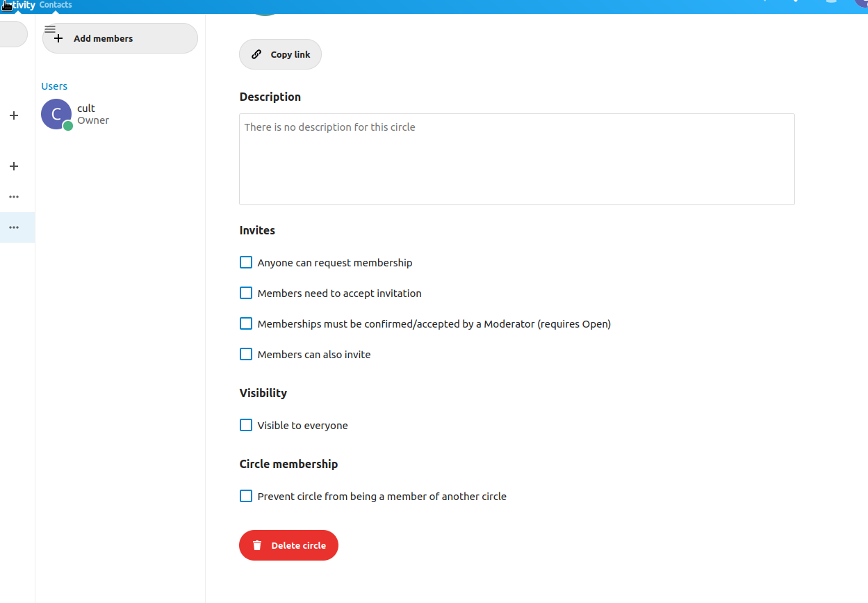Click the Circle membership heading
The image size is (868, 603).
[288, 464]
